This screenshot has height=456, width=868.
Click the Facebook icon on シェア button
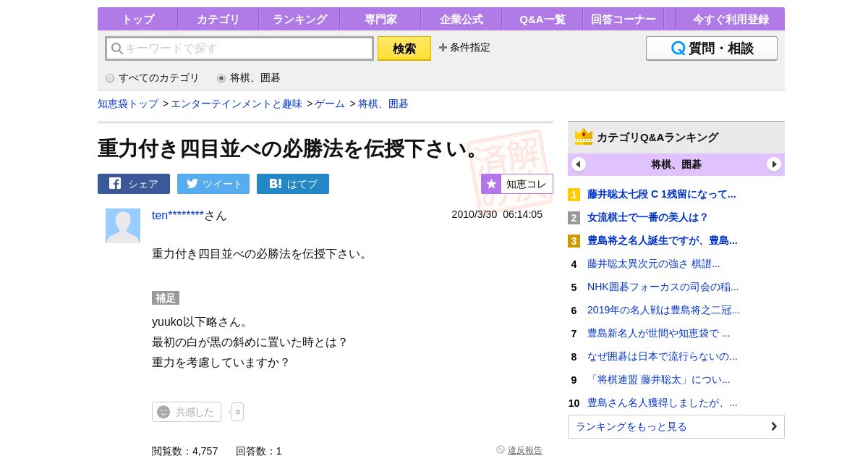(x=115, y=183)
